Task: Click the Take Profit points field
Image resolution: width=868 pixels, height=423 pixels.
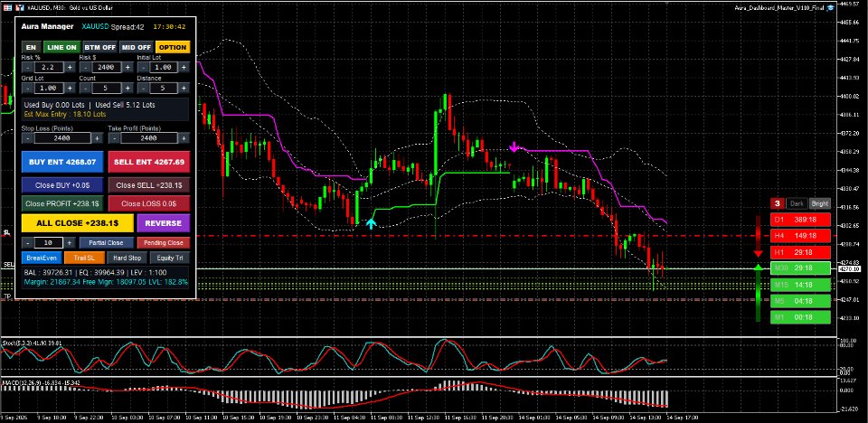Action: (149, 138)
